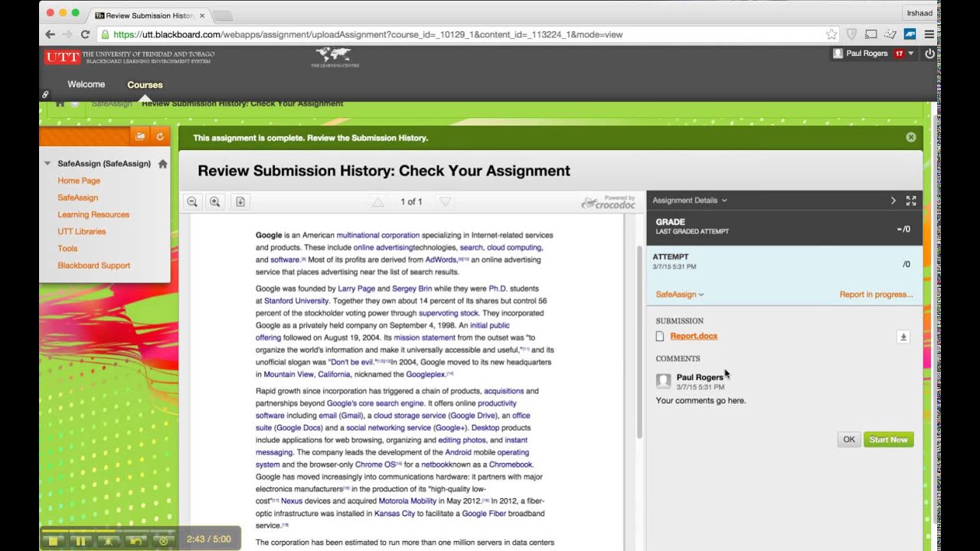This screenshot has width=980, height=551.
Task: Collapse the SafeAssign course menu triangle
Action: point(47,164)
